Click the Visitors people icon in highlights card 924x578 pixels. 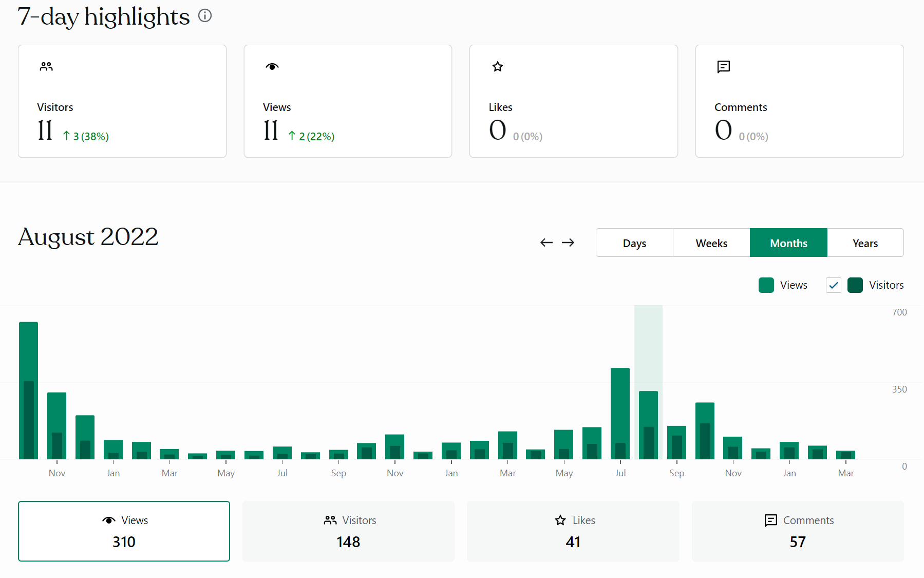click(46, 67)
